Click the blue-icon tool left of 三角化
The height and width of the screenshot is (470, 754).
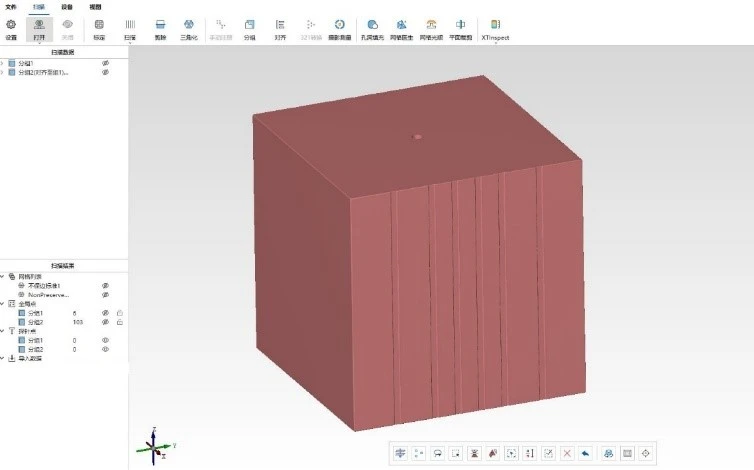[160, 29]
